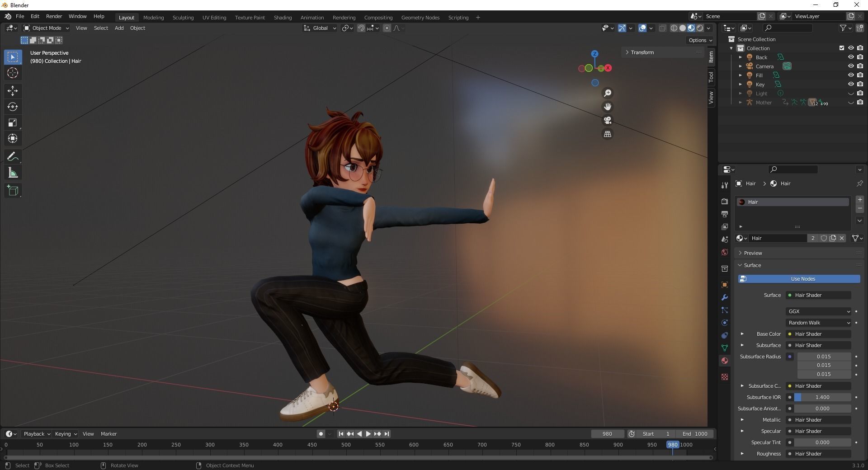This screenshot has width=868, height=470.
Task: Uncheck the Collection exclude checkbox
Action: tap(841, 48)
